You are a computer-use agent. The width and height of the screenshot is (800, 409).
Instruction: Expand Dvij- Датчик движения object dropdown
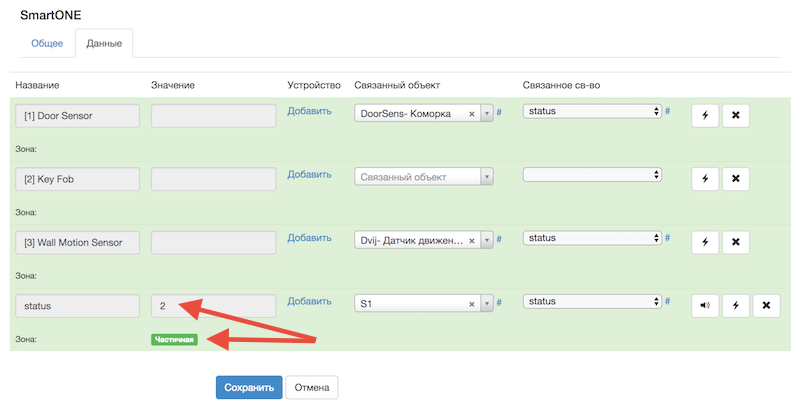487,240
